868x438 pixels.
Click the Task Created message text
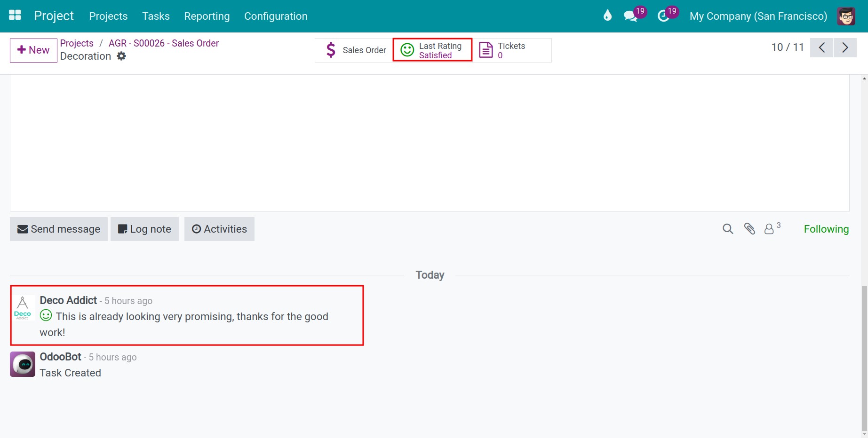pos(70,373)
